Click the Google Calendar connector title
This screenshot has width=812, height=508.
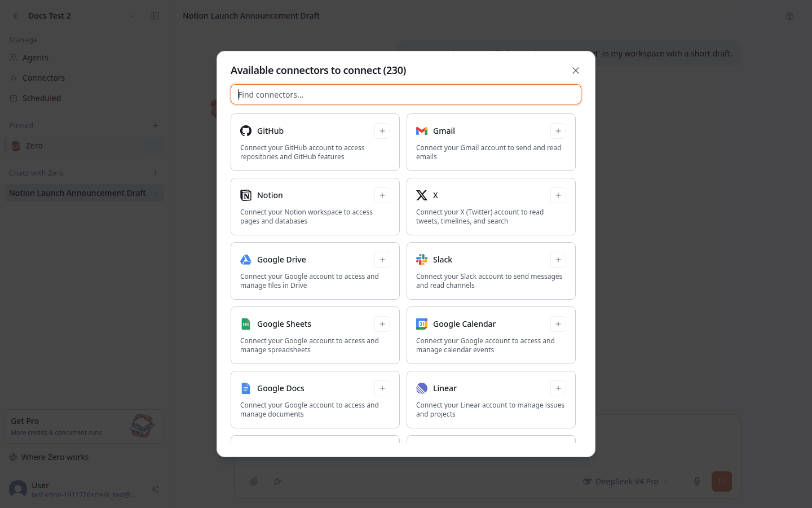(464, 324)
